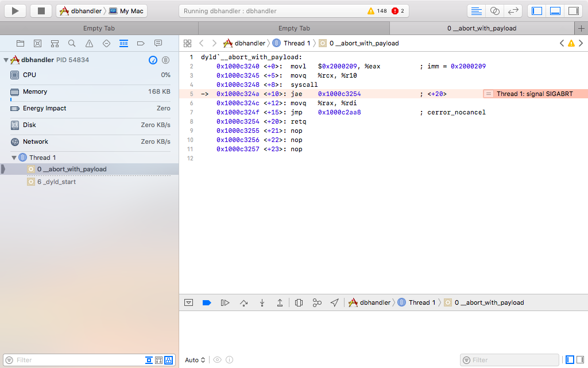Image resolution: width=588 pixels, height=368 pixels.
Task: Open the Issue navigator warning icon
Action: click(89, 43)
